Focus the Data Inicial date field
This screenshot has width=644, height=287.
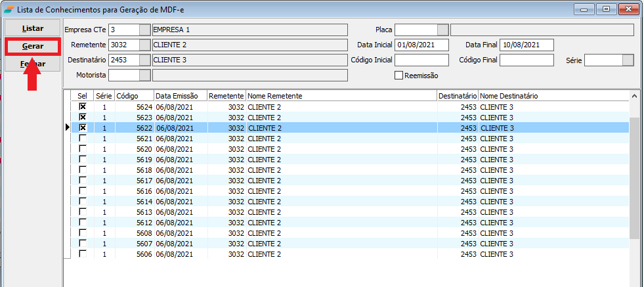click(x=421, y=45)
